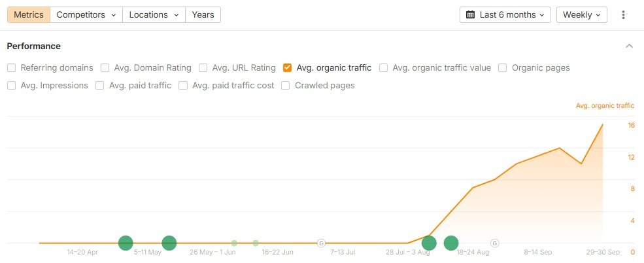Viewport: 644px width, 263px height.
Task: Switch to the Metrics tab
Action: (28, 14)
